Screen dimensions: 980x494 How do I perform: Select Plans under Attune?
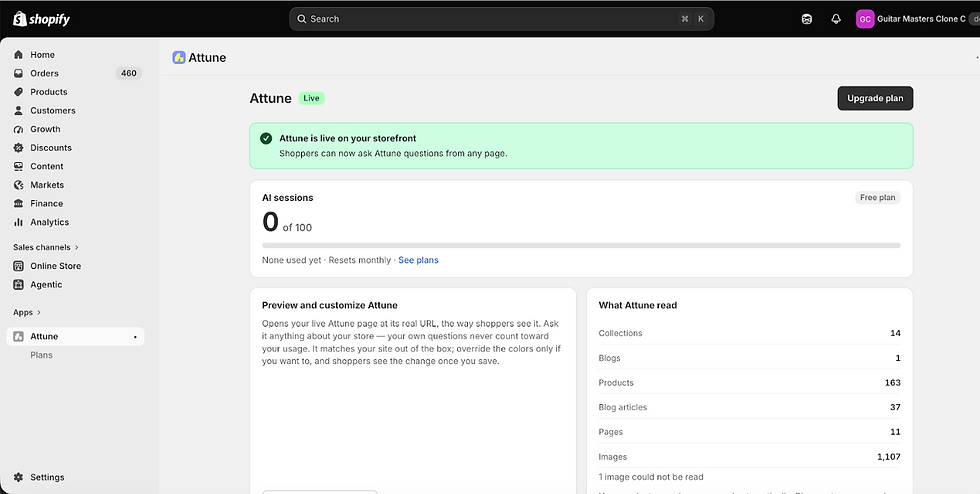pos(41,355)
